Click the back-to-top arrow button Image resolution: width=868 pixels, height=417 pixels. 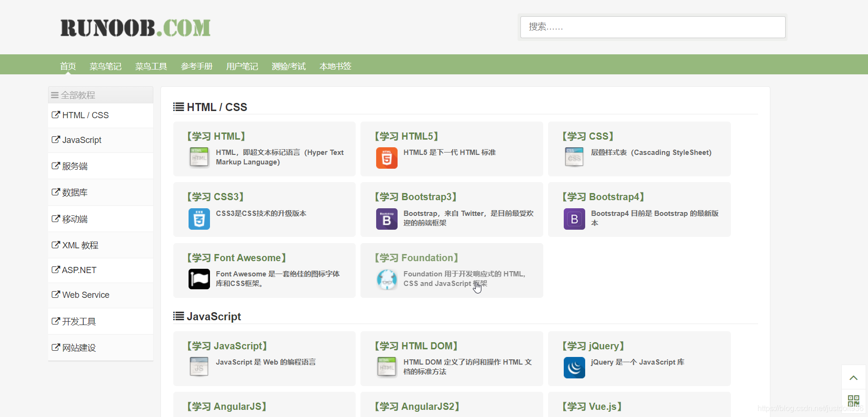[854, 377]
